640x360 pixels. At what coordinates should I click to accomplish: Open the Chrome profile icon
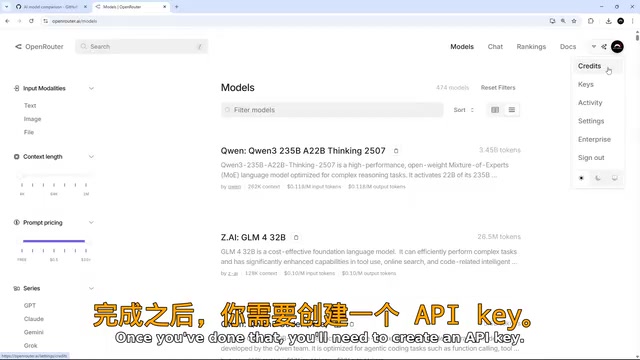click(x=620, y=21)
